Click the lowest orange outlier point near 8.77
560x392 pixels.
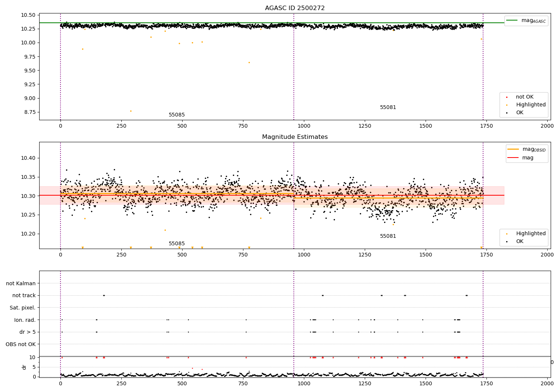coord(131,111)
